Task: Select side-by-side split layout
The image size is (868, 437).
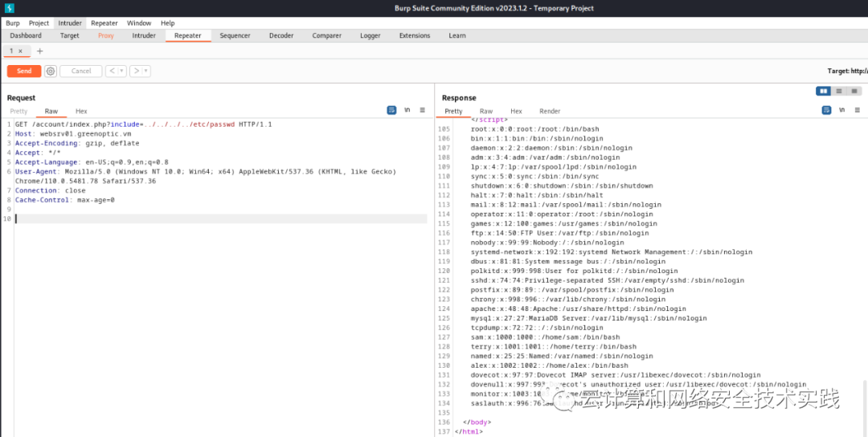Action: [823, 91]
